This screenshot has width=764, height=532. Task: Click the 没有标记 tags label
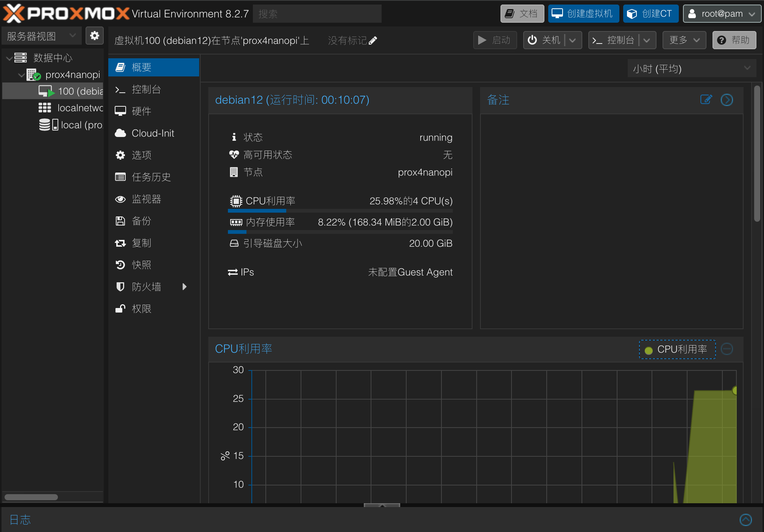pos(347,40)
